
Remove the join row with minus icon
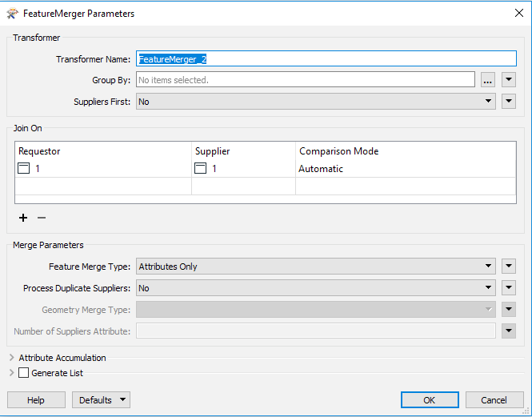click(x=42, y=218)
